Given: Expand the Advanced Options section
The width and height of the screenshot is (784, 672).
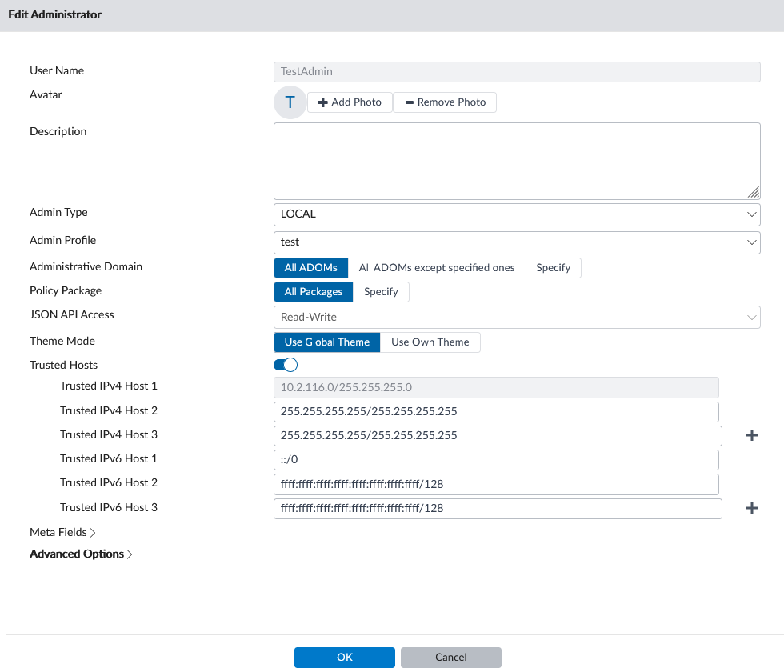Looking at the screenshot, I should point(81,554).
